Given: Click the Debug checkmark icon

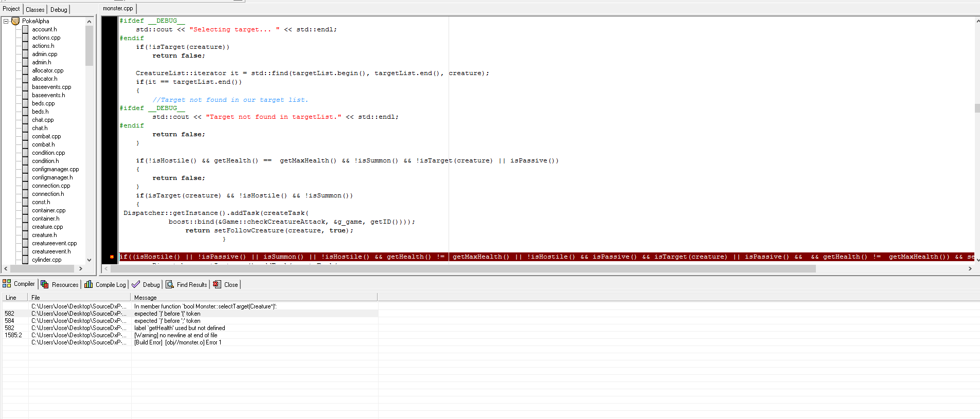Looking at the screenshot, I should [x=136, y=284].
